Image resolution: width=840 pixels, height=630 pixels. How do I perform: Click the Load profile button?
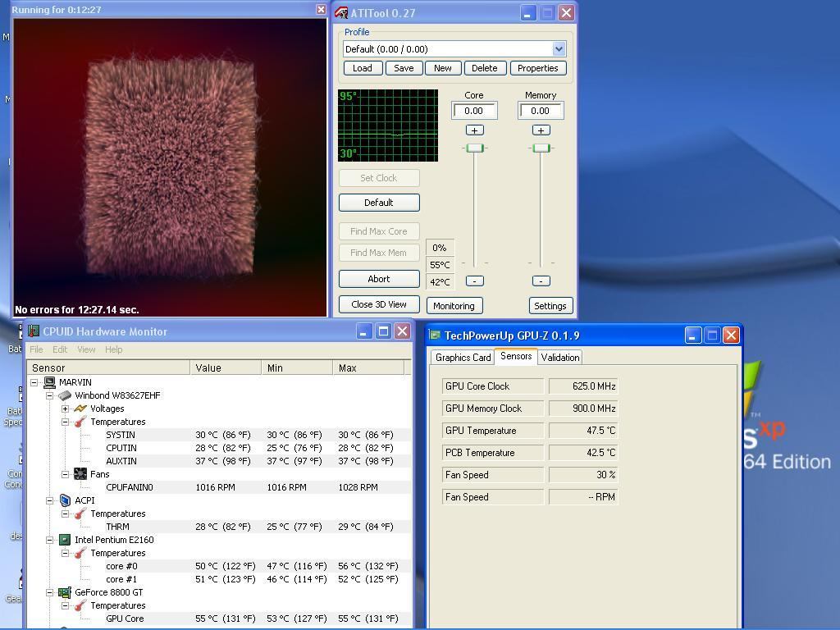(362, 68)
